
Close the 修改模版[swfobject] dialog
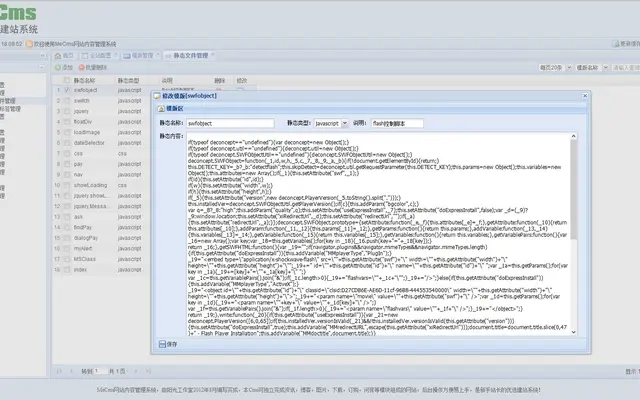coord(584,96)
